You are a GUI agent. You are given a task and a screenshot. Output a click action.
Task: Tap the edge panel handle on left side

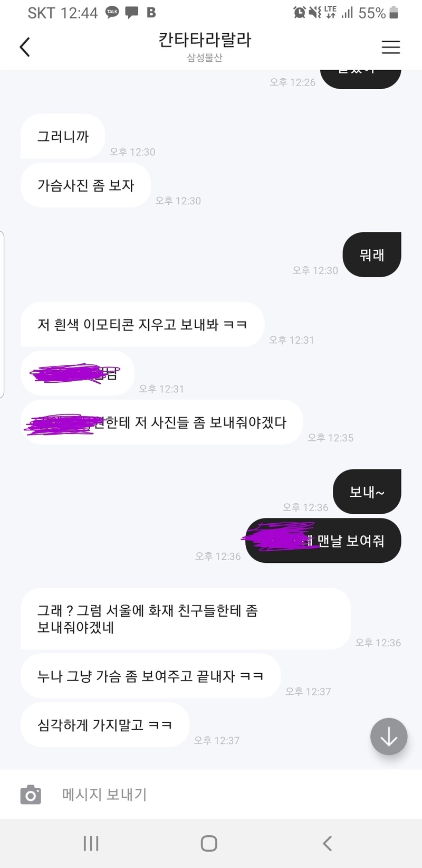click(2, 314)
